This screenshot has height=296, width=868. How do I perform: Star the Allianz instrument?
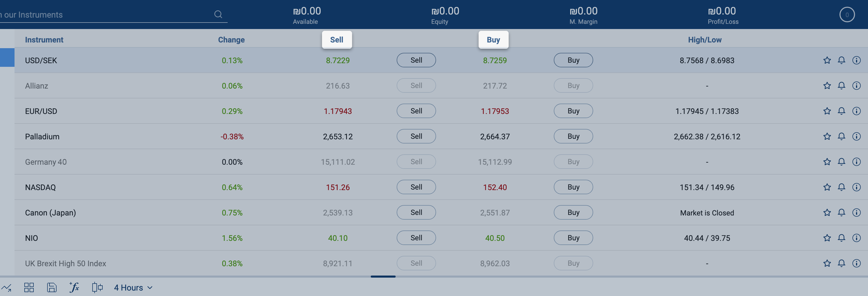click(827, 85)
